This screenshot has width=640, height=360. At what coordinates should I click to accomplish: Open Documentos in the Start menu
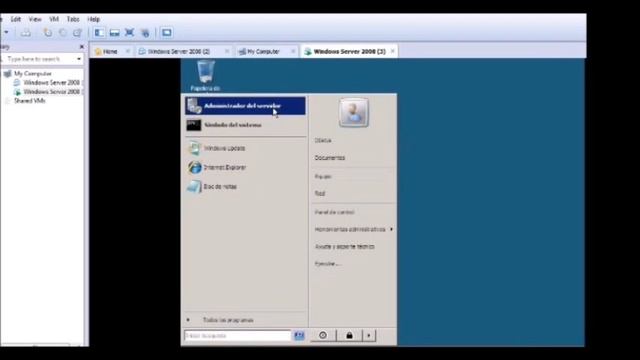coord(330,158)
